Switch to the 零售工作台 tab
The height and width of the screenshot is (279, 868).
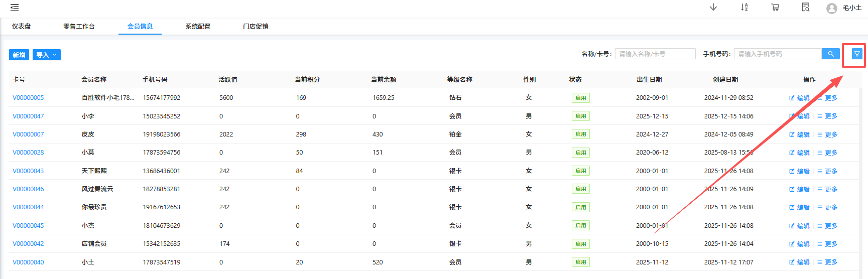[x=79, y=27]
